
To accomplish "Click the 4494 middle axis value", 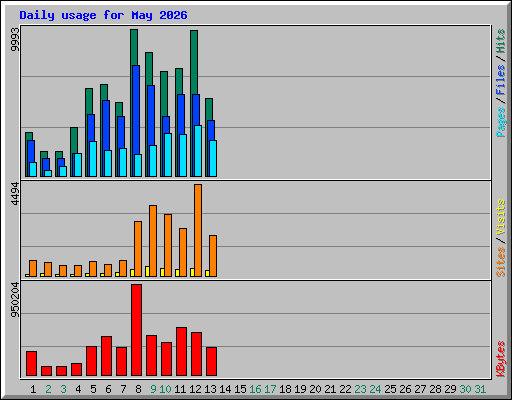I will [x=15, y=193].
